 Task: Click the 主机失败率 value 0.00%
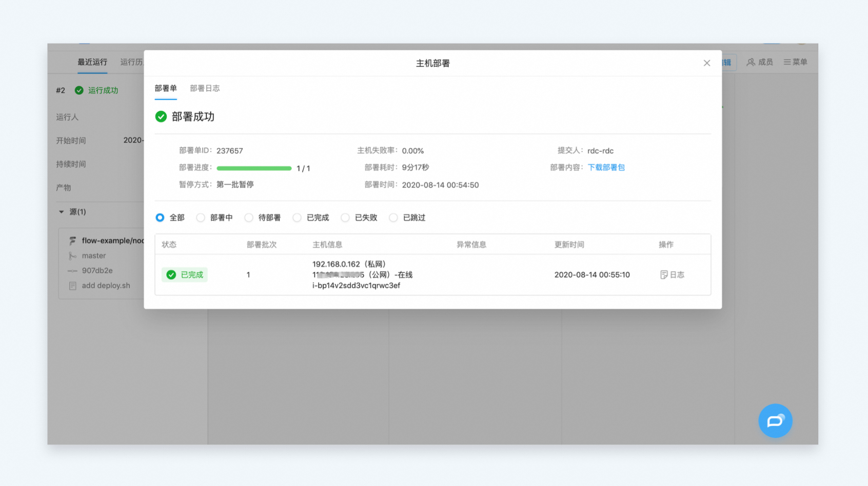[413, 151]
